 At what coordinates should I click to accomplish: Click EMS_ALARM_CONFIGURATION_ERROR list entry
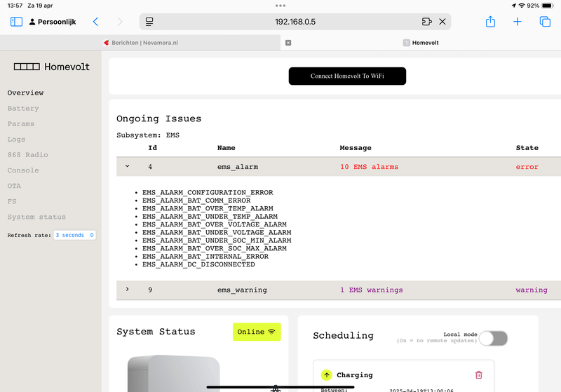tap(208, 192)
